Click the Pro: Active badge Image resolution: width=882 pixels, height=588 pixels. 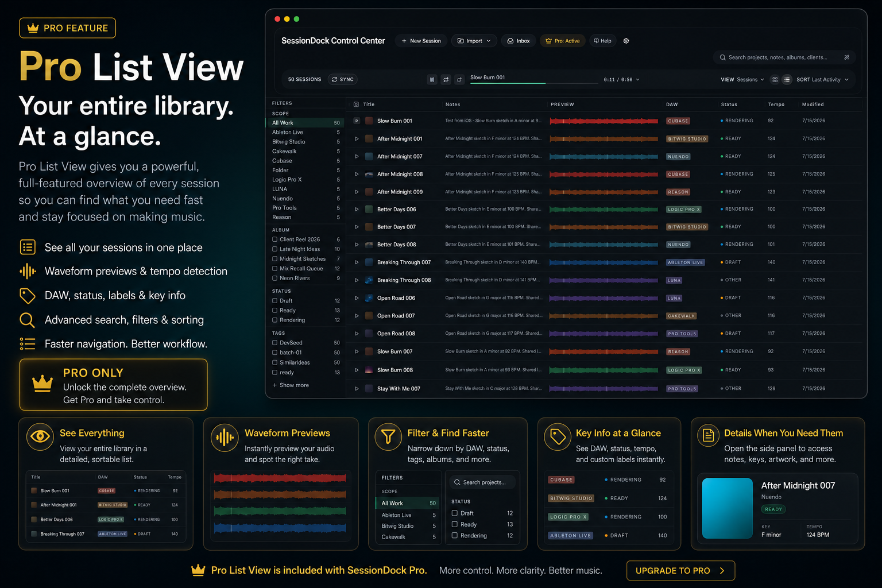click(x=563, y=41)
